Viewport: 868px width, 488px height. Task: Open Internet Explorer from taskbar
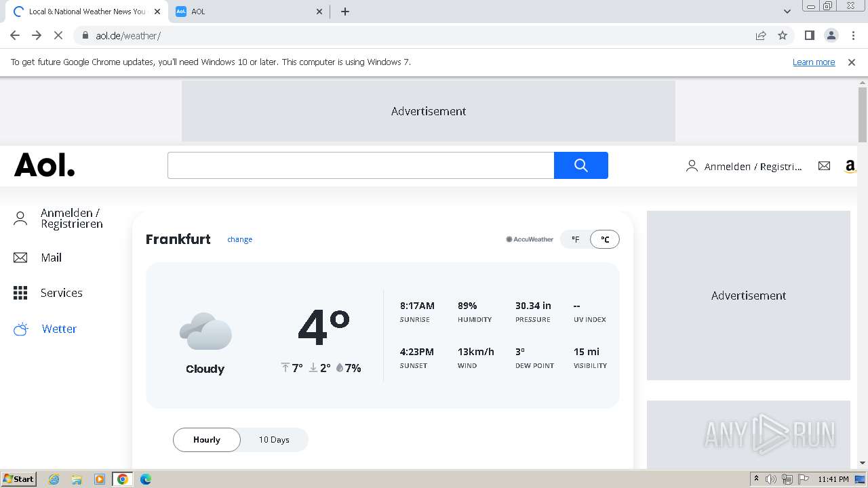coord(54,479)
